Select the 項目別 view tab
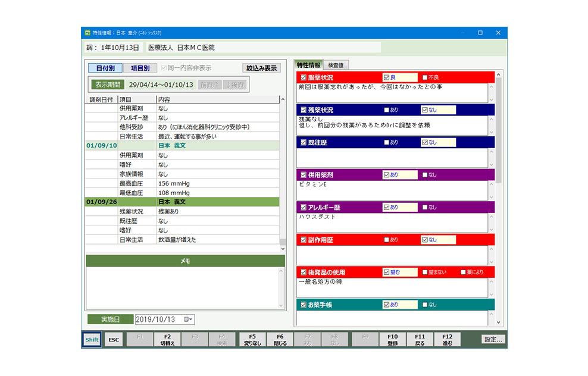Image resolution: width=588 pixels, height=376 pixels. click(140, 68)
